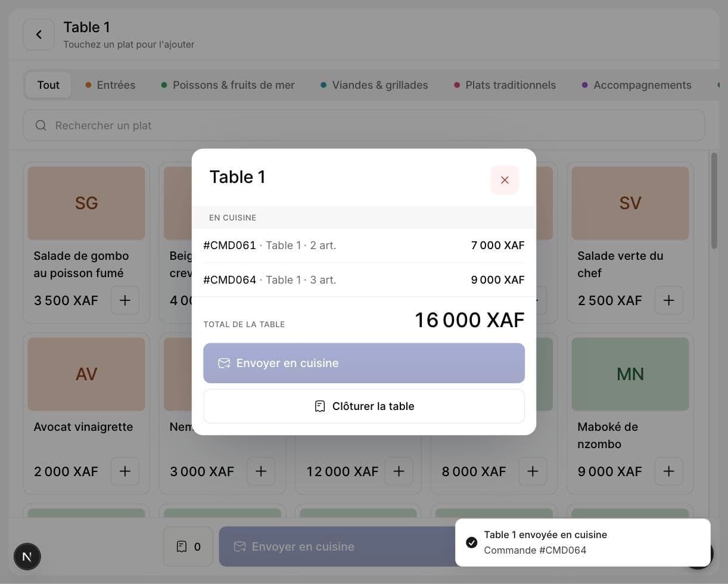Click the Next.js N badge icon
Viewport: 728px width, 584px height.
27,557
